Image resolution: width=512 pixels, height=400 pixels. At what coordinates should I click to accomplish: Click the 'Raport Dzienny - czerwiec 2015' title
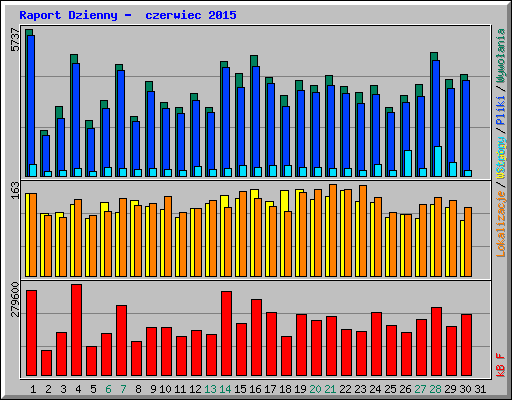[128, 15]
